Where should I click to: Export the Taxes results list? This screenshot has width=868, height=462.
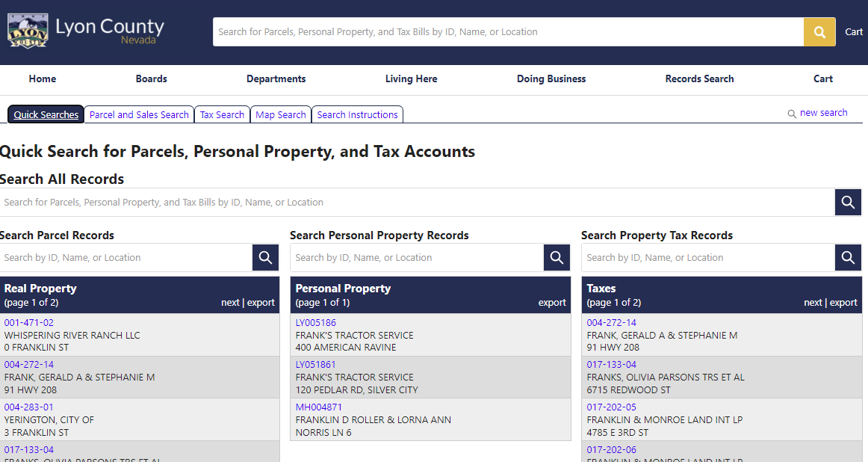pyautogui.click(x=843, y=303)
